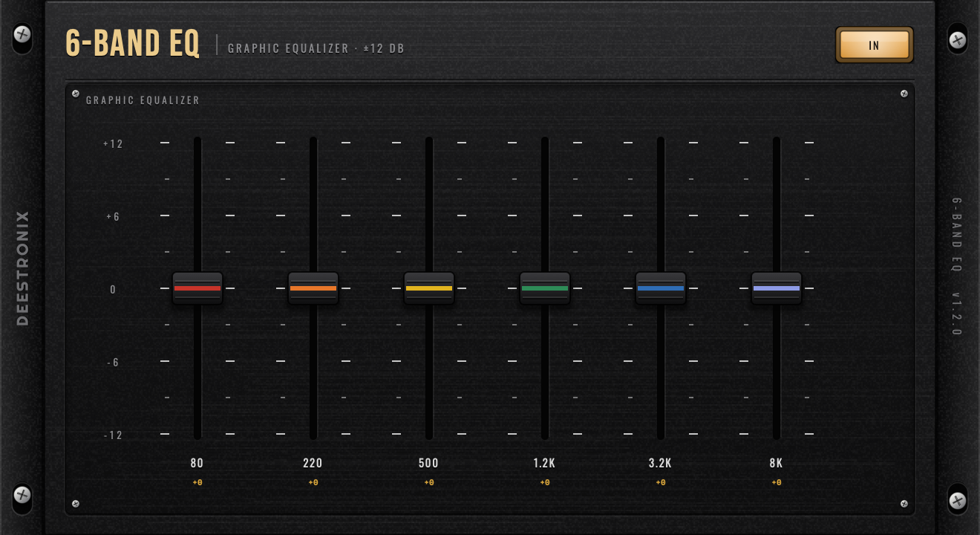Click the +12 dB scale label

pos(113,144)
